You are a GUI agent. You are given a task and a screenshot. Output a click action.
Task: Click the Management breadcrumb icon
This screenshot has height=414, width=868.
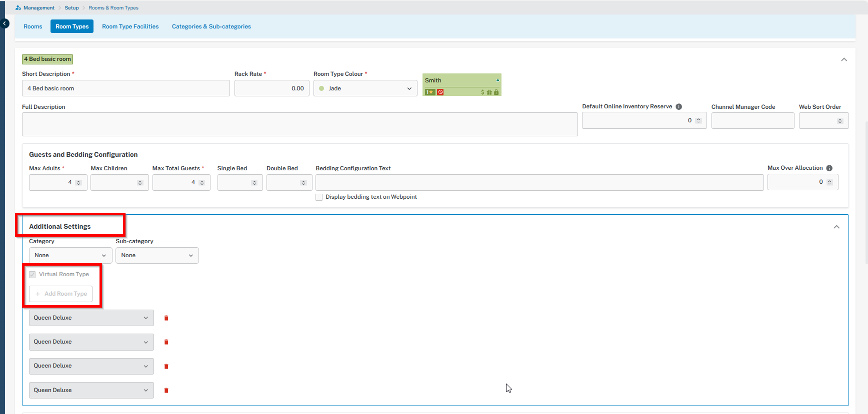tap(18, 8)
